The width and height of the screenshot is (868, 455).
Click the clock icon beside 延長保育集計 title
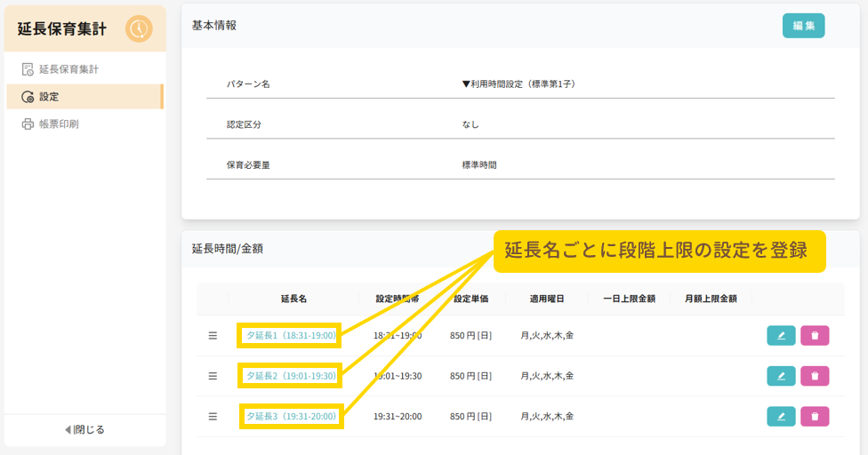click(x=139, y=28)
